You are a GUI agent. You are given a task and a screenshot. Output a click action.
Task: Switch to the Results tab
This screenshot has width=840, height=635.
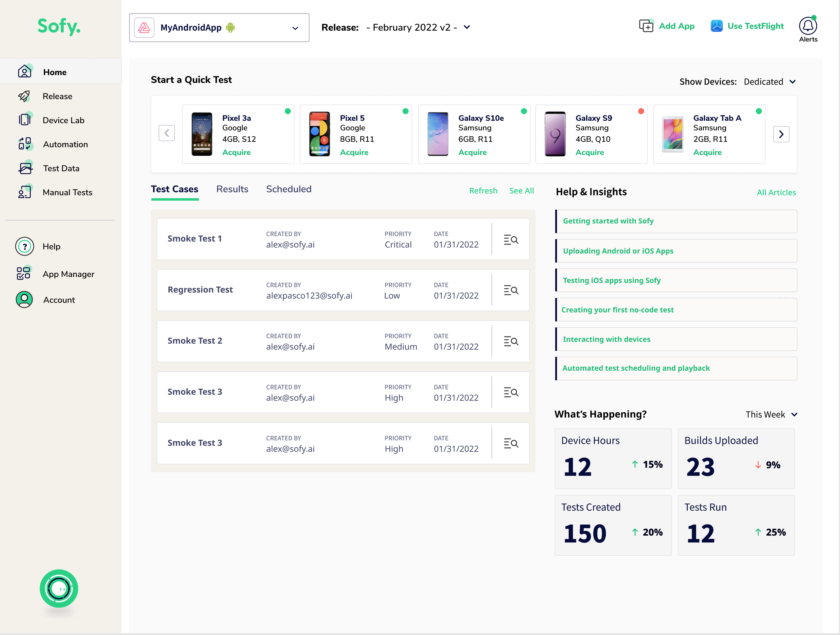coord(232,189)
